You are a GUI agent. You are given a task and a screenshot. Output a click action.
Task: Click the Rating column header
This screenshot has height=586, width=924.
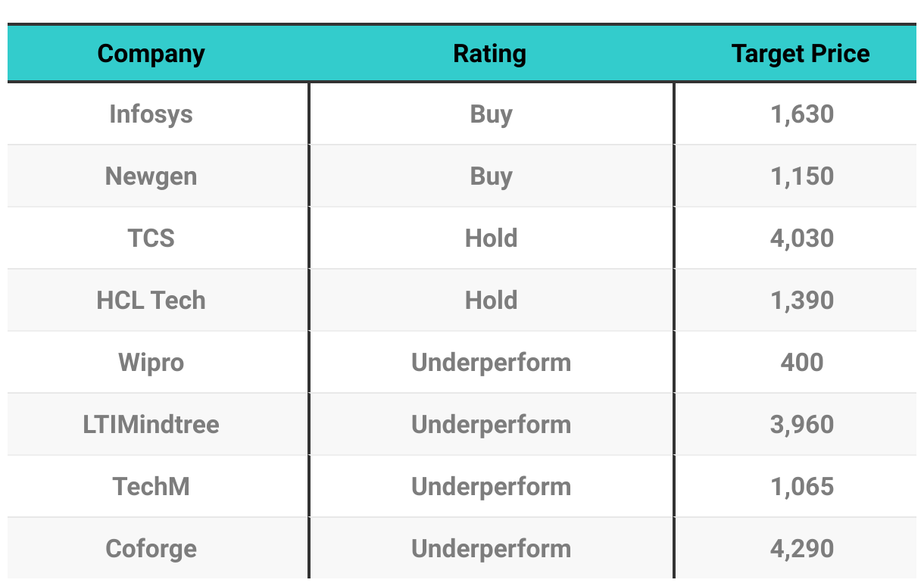(490, 54)
